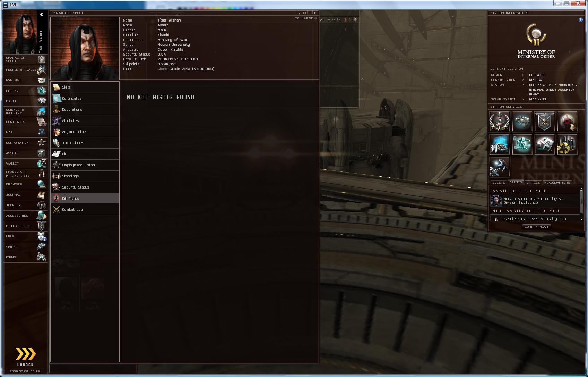Open EVE Mail inbox

25,80
